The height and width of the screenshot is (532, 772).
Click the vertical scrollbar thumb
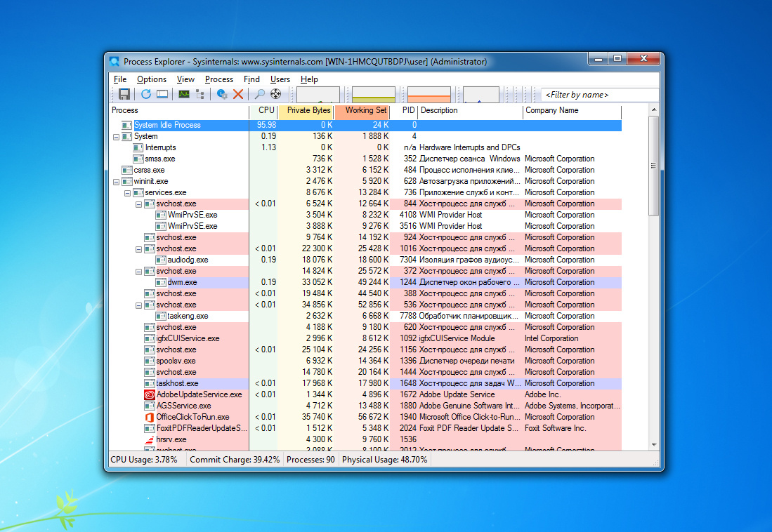click(653, 166)
